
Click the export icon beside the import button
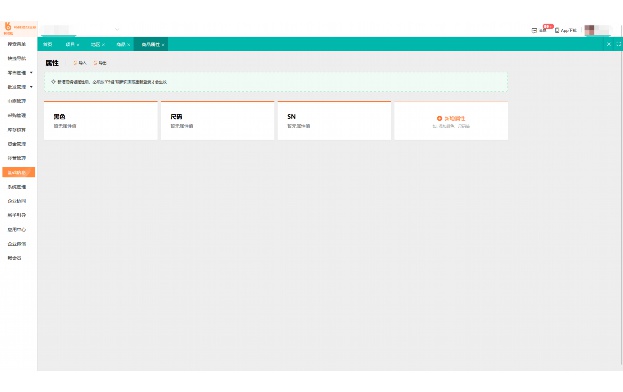[95, 63]
